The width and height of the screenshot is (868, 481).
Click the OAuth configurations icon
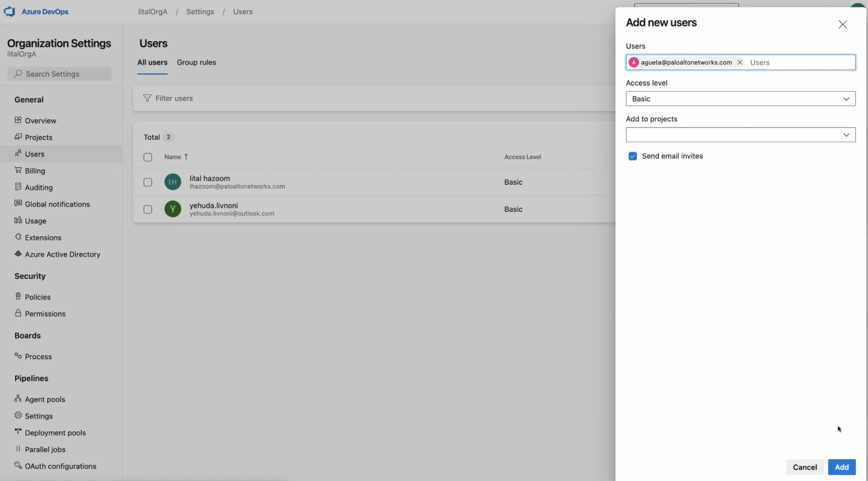[18, 466]
